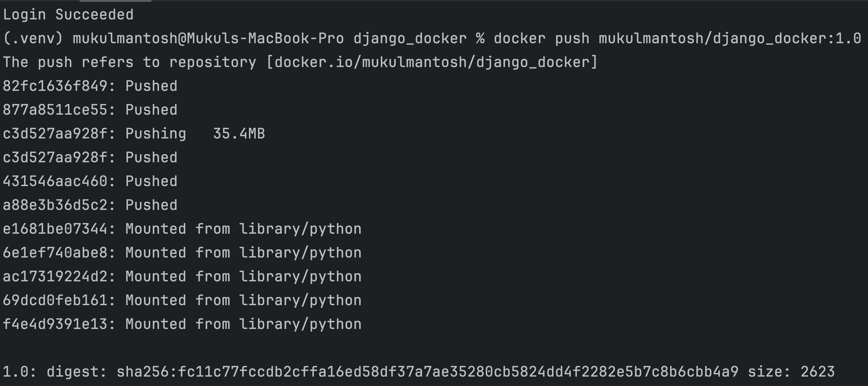Viewport: 868px width, 386px height.
Task: Click layer ID 82fc1636f849
Action: pos(55,86)
